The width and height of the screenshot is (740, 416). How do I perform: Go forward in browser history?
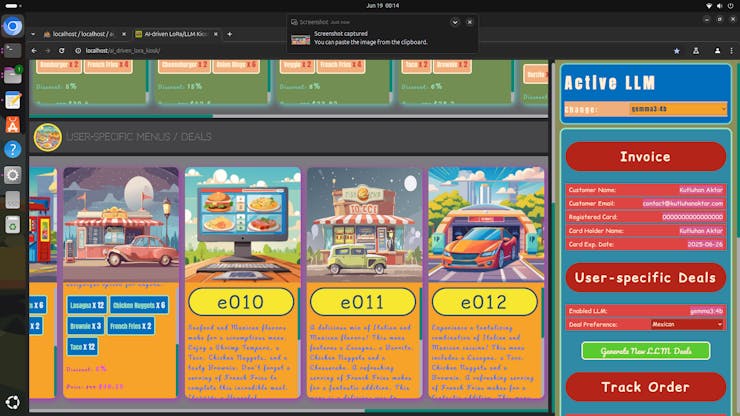[48, 51]
